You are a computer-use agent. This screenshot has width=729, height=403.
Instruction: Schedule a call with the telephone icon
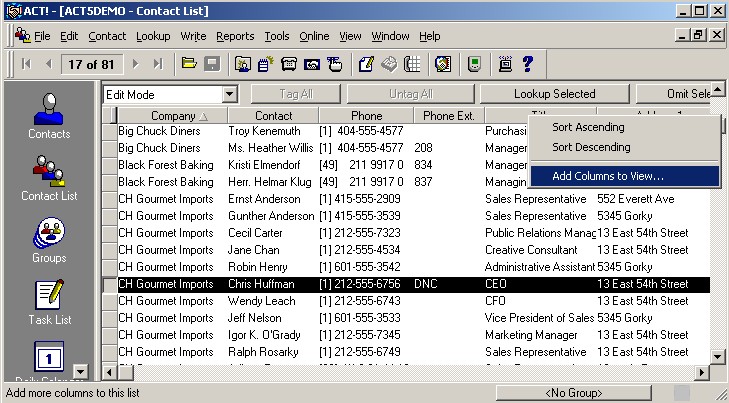point(289,64)
